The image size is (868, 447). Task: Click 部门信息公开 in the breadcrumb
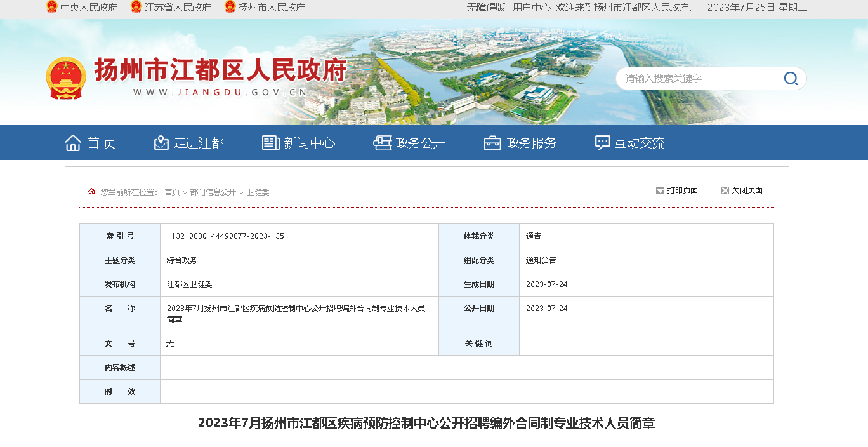pos(213,192)
